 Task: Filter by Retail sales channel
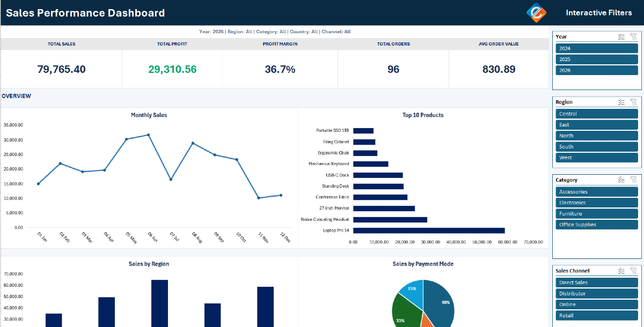click(x=597, y=315)
